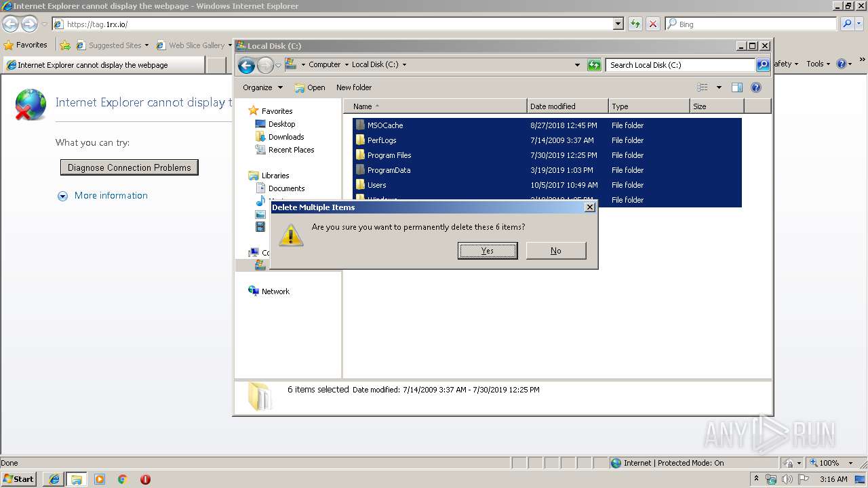The image size is (868, 488).
Task: Open the IE Tools menu
Action: pos(818,64)
